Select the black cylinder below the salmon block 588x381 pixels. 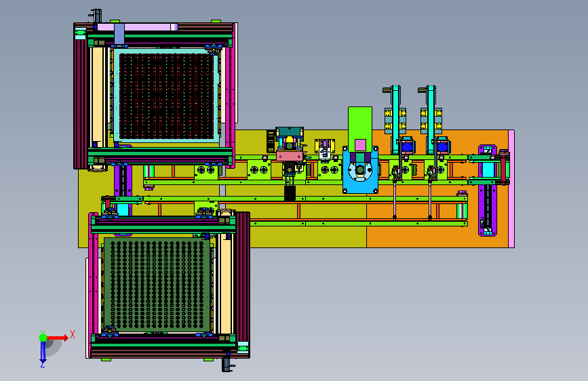[290, 193]
